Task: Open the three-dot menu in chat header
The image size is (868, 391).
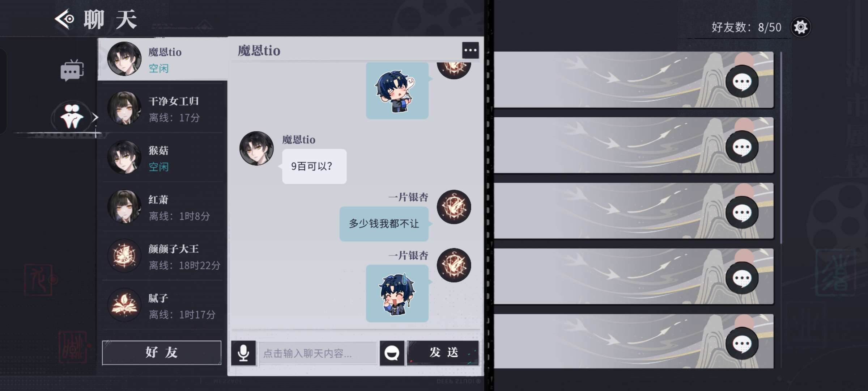Action: (470, 50)
